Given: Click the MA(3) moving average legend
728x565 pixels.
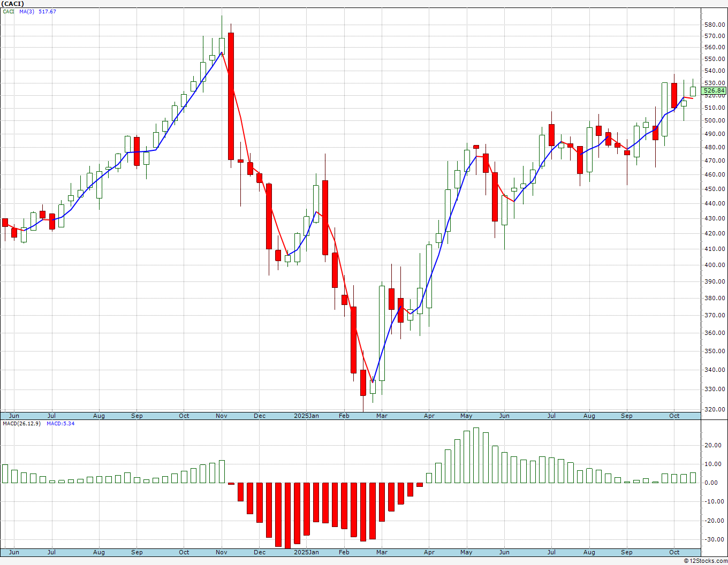Looking at the screenshot, I should 27,11.
